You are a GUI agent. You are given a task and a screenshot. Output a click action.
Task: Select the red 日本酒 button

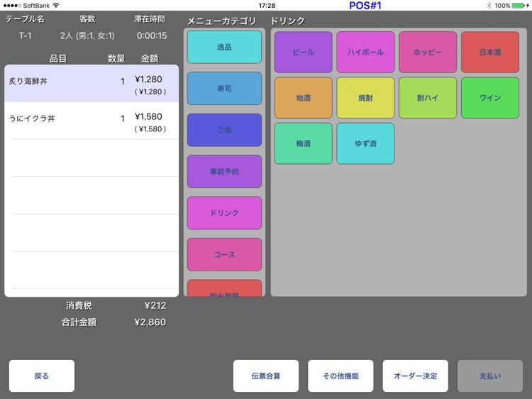(490, 53)
